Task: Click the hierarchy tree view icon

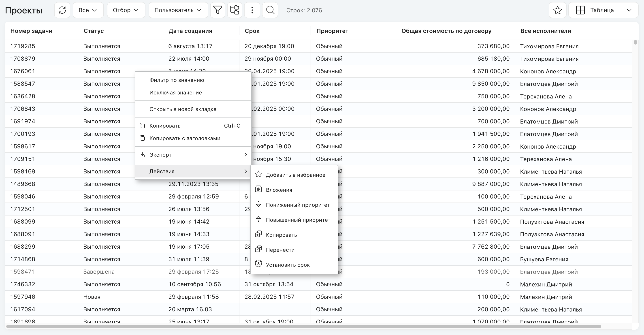Action: click(235, 10)
